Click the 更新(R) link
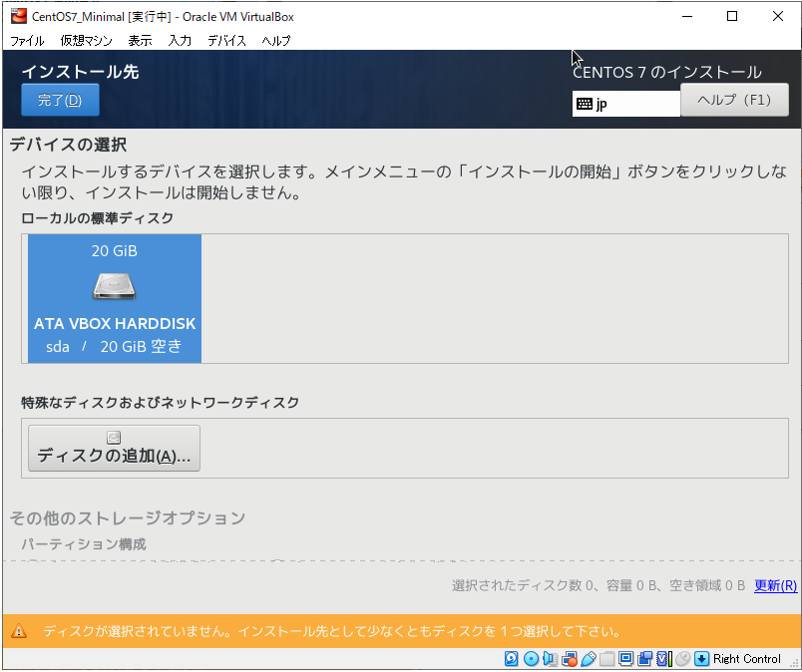This screenshot has width=802, height=672. click(x=775, y=586)
